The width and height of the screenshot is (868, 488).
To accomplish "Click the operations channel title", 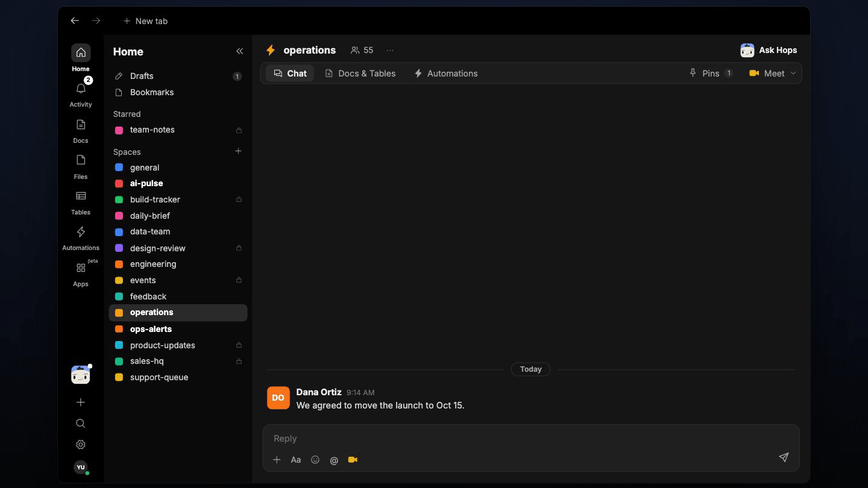I will pyautogui.click(x=309, y=50).
